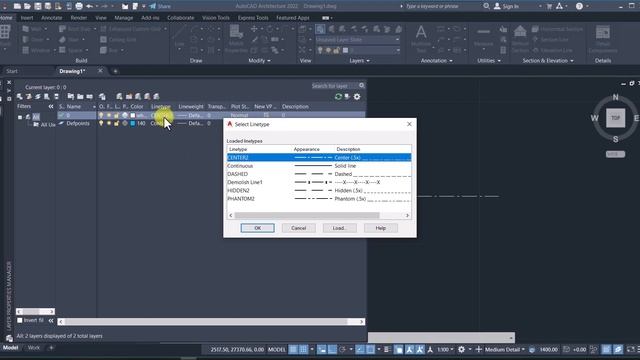The width and height of the screenshot is (640, 360).
Task: Open the white color swatch of layer 0
Action: [x=133, y=116]
